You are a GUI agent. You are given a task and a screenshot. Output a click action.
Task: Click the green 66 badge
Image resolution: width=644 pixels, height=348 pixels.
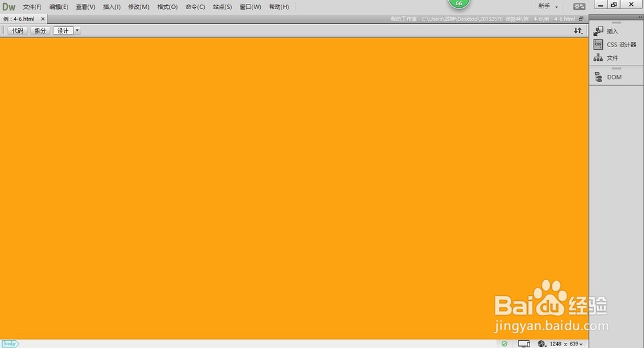[x=459, y=3]
